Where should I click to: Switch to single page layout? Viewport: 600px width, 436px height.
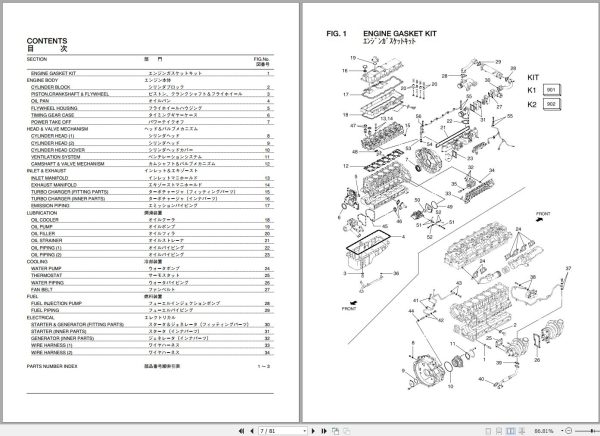click(488, 431)
